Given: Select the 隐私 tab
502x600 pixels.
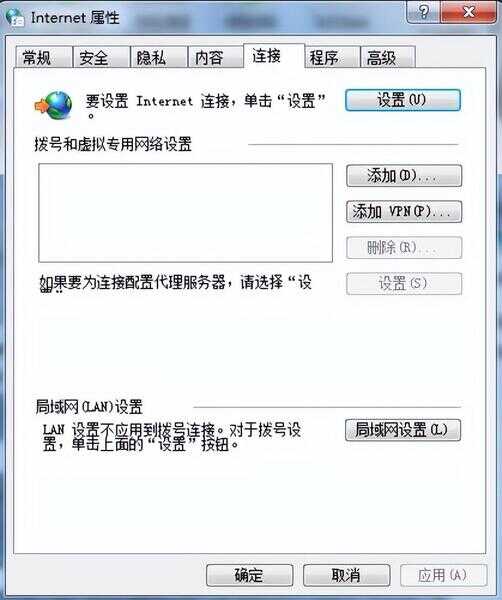Looking at the screenshot, I should [x=158, y=58].
